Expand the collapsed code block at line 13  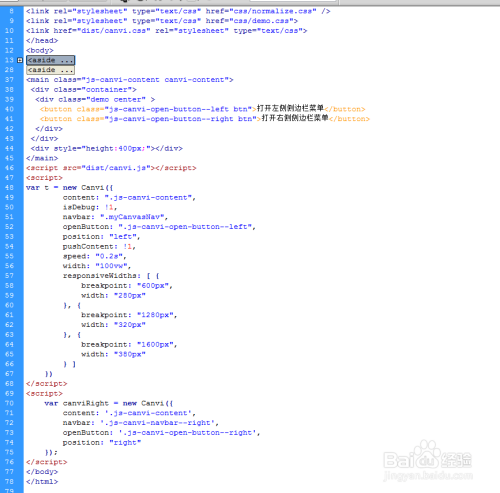pos(20,60)
